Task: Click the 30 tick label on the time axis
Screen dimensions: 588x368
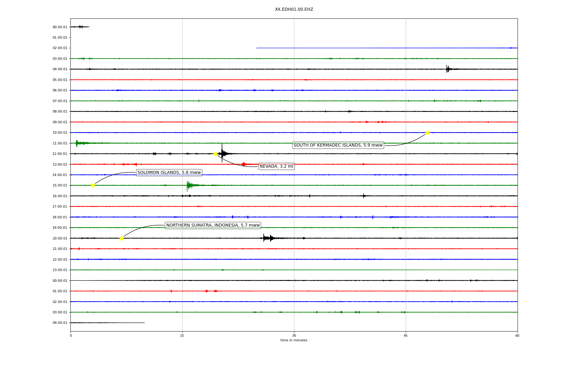Action: (294, 335)
